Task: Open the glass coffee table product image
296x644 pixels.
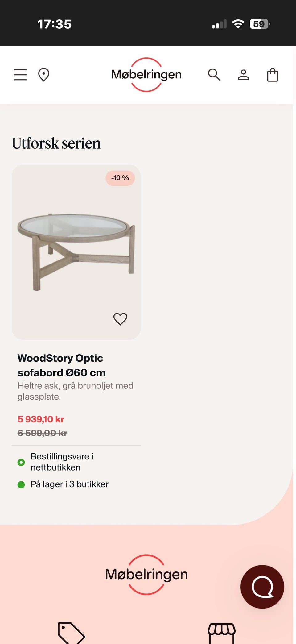Action: click(x=76, y=251)
